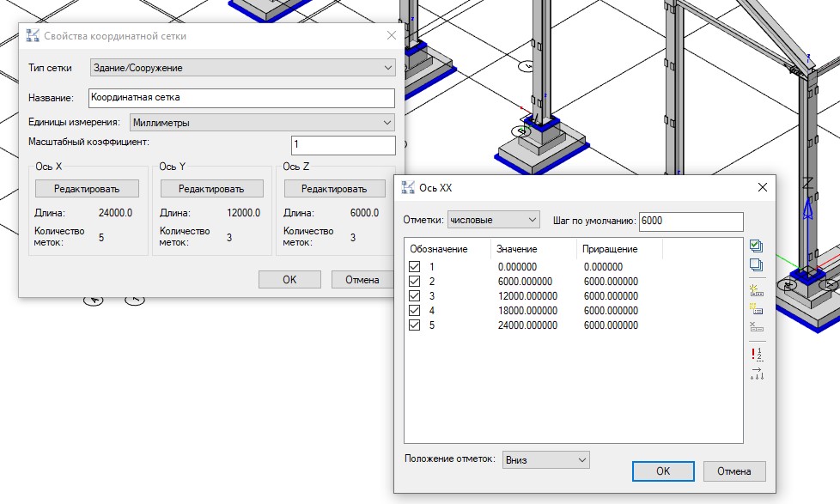Toggle the checkbox for mark 3
The image size is (840, 504).
pos(415,296)
